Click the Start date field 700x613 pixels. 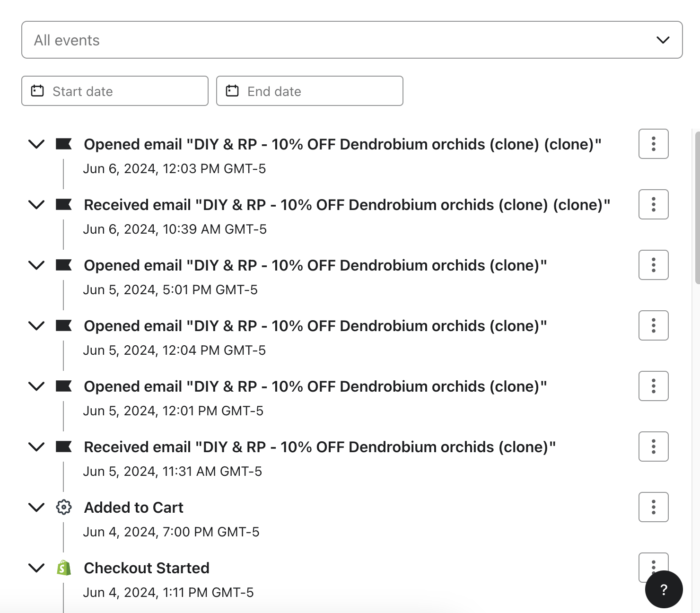click(115, 91)
